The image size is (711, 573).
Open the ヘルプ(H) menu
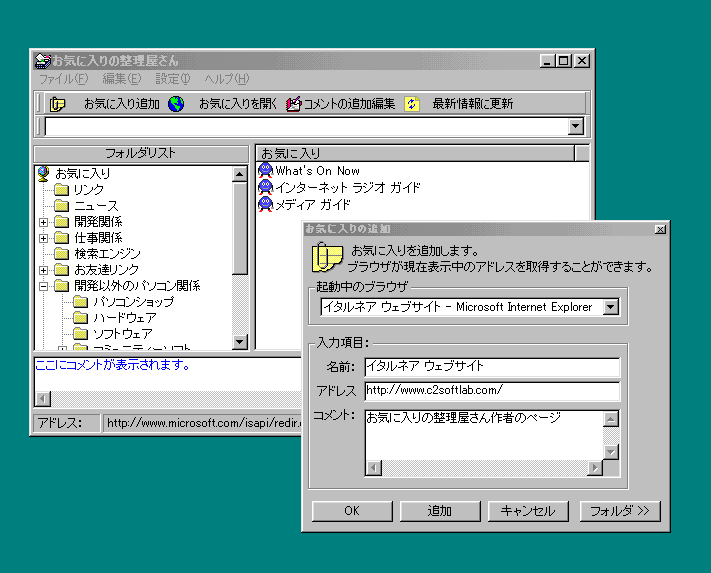click(x=227, y=79)
